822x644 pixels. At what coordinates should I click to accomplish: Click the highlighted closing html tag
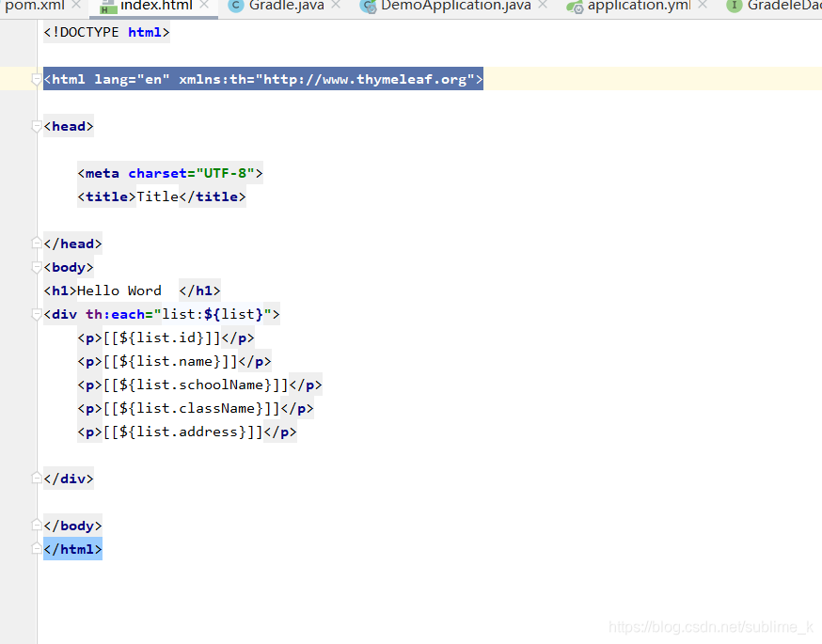72,549
